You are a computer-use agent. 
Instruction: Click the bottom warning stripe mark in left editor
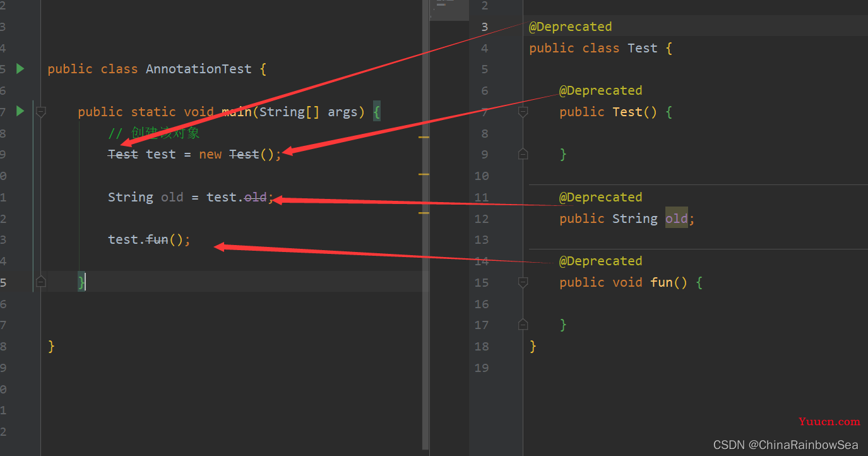point(424,213)
